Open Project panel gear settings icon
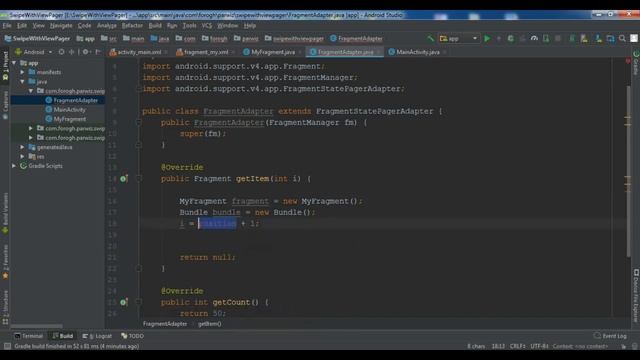Screen dimensions: 640x360 pyautogui.click(x=85, y=52)
